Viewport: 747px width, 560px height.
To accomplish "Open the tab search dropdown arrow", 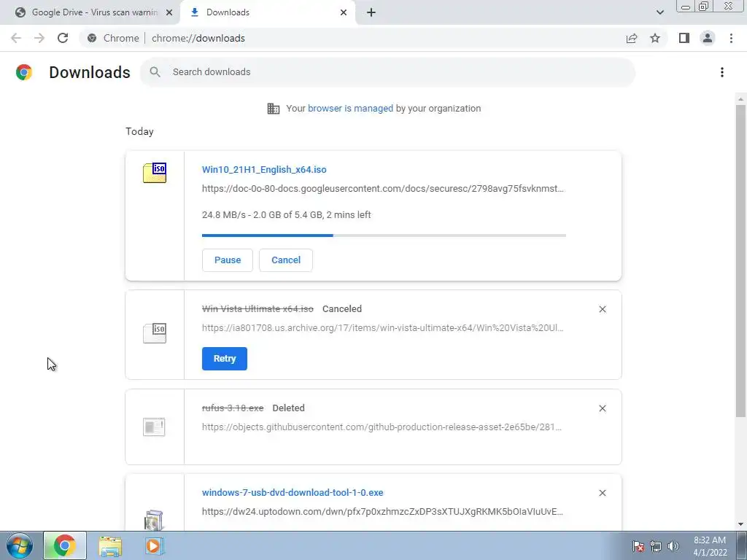I will point(659,12).
